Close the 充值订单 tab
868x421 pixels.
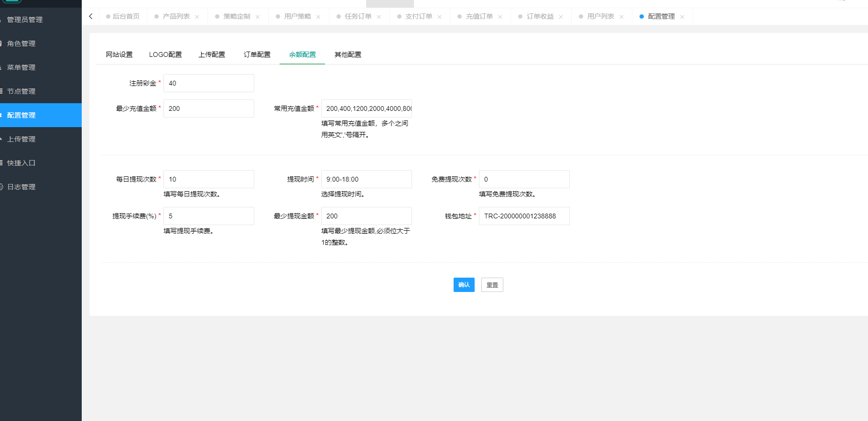click(500, 17)
